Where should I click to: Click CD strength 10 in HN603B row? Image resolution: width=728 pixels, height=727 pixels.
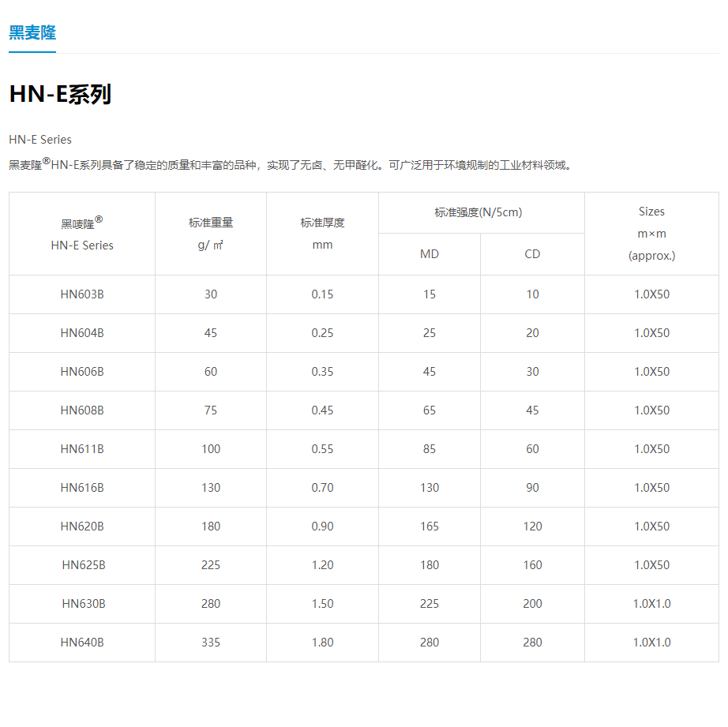[x=532, y=294]
